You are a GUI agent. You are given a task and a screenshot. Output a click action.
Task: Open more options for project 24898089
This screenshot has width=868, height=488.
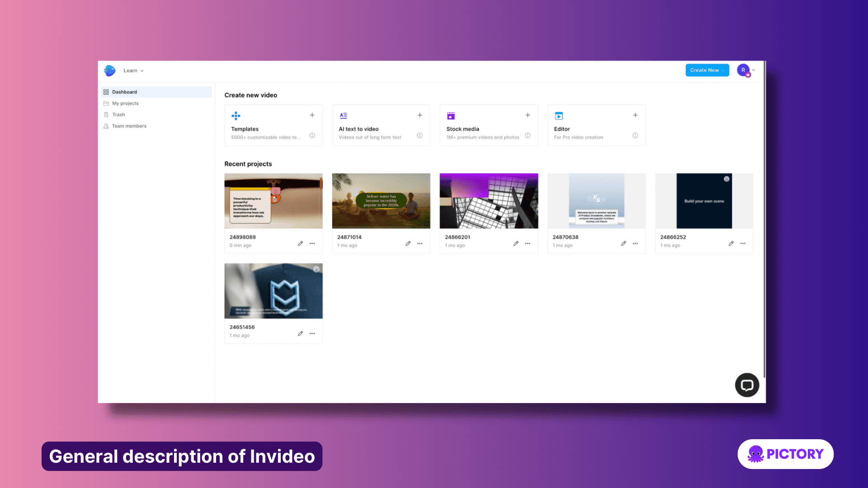(x=312, y=244)
